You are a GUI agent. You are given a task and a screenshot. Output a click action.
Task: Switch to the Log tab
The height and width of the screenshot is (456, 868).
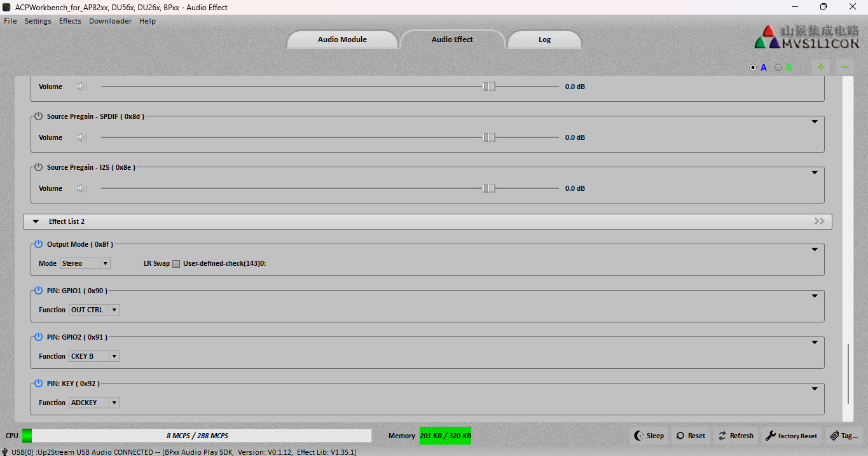pyautogui.click(x=544, y=39)
